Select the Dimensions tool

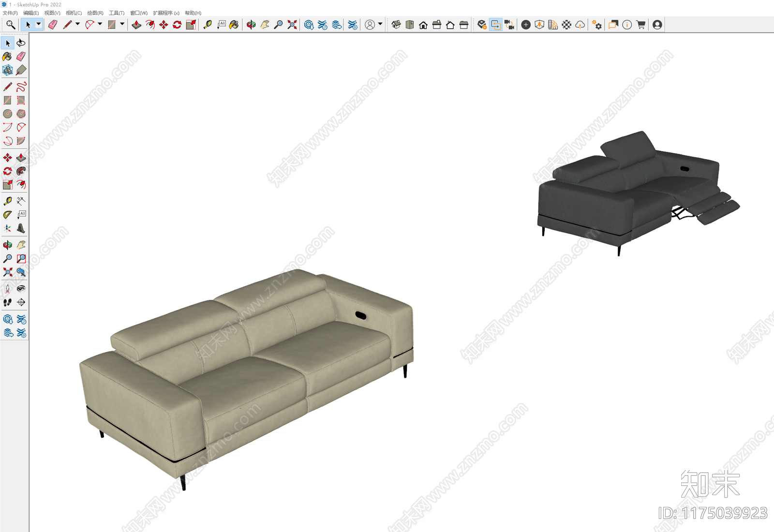click(x=21, y=201)
